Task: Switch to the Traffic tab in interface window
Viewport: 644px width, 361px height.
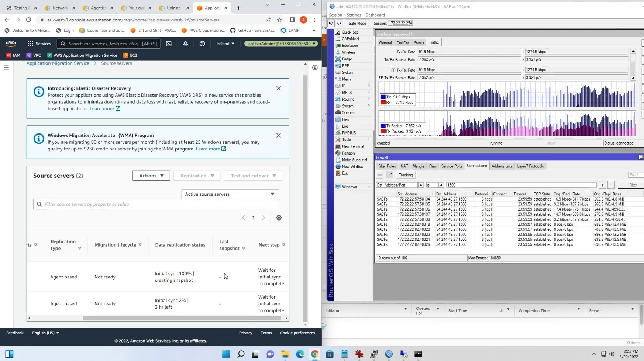Action: tap(434, 42)
